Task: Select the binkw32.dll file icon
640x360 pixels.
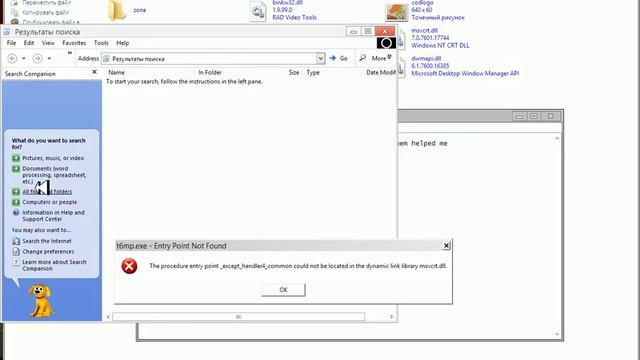Action: point(258,12)
